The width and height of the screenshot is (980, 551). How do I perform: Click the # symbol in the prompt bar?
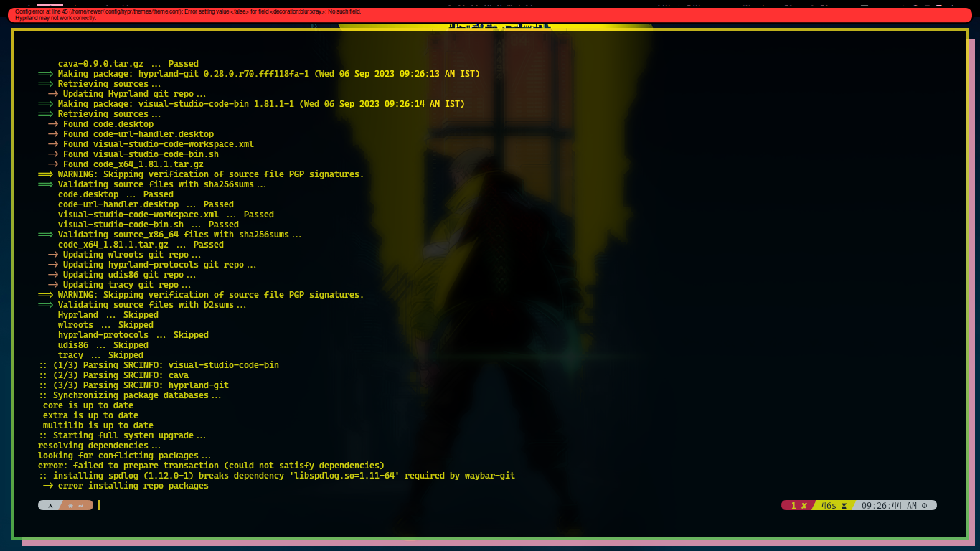click(70, 505)
